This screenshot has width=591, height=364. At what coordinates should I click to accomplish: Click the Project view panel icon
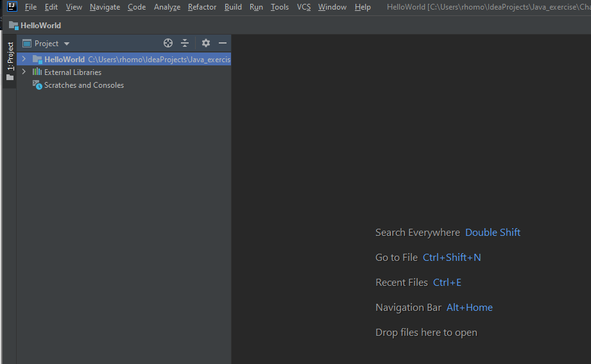point(27,44)
